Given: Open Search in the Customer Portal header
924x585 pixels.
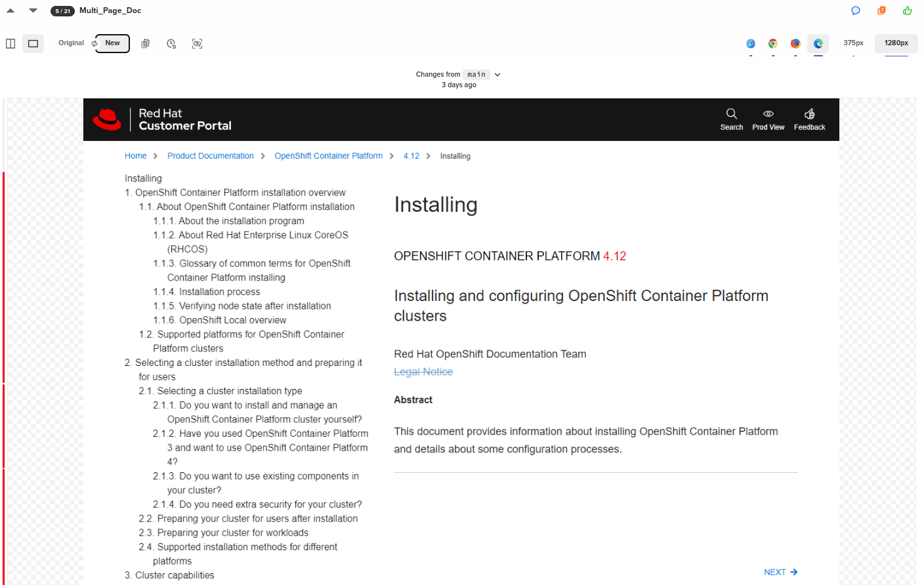Looking at the screenshot, I should coord(732,119).
